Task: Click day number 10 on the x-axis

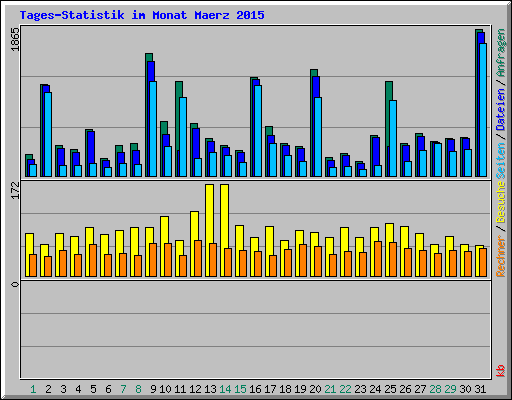Action: pos(165,389)
